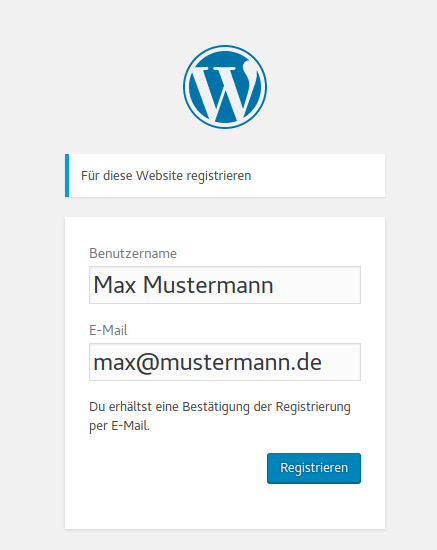
Task: Click the white W inside the logo
Action: (x=225, y=91)
